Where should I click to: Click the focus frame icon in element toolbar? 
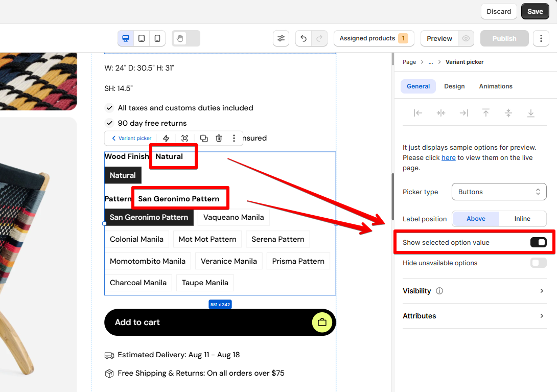tap(184, 138)
